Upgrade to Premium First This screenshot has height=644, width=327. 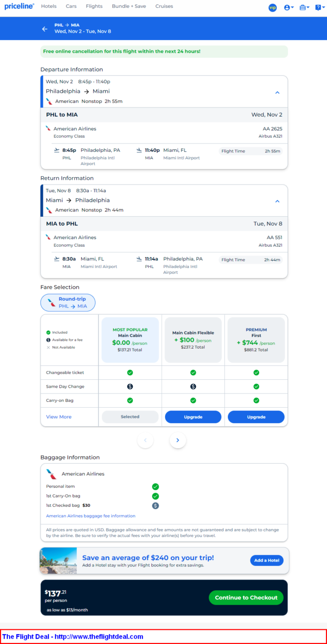[256, 417]
